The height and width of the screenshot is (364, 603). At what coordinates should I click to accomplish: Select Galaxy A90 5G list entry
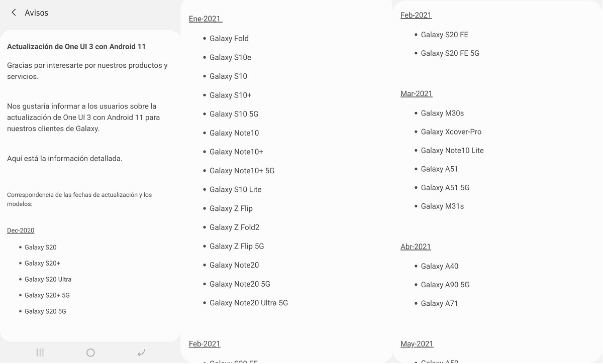[445, 285]
